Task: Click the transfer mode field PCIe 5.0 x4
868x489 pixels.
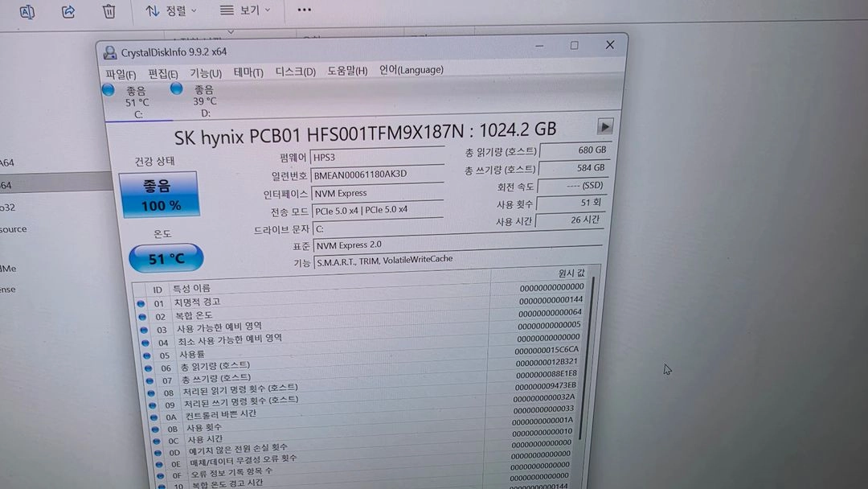Action: click(378, 210)
